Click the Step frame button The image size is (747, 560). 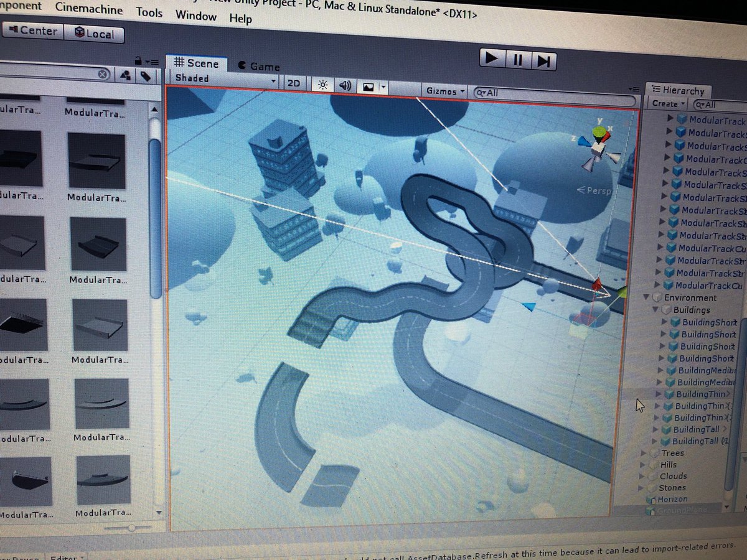(x=543, y=61)
